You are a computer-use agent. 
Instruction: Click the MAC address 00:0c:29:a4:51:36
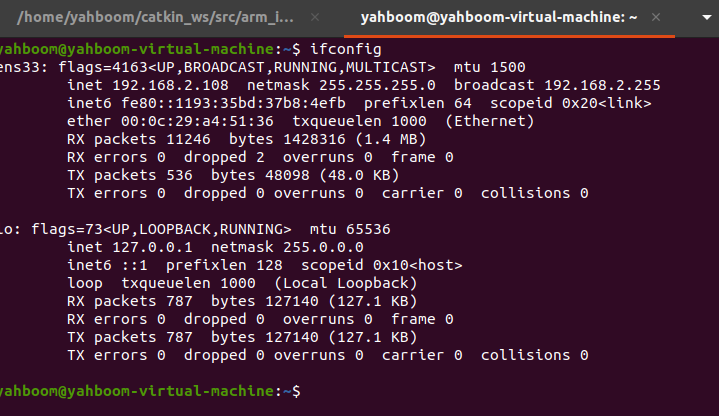pos(197,121)
